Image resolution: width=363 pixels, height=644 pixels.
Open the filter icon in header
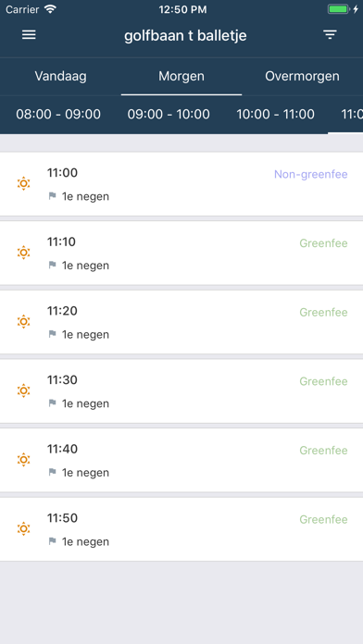[330, 35]
